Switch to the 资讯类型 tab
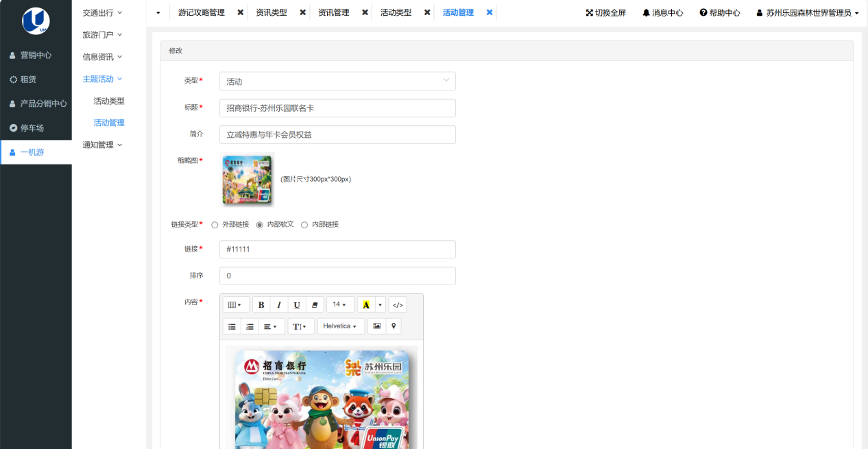This screenshot has height=449, width=868. tap(272, 12)
